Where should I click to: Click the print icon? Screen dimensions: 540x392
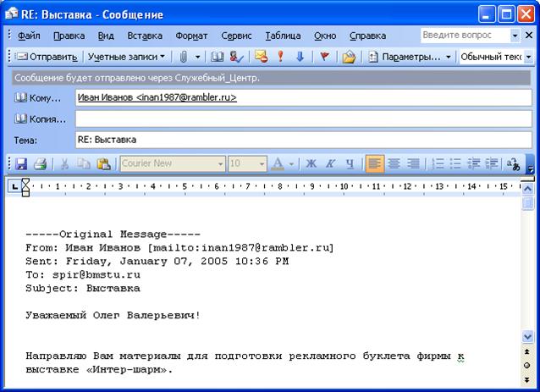41,163
